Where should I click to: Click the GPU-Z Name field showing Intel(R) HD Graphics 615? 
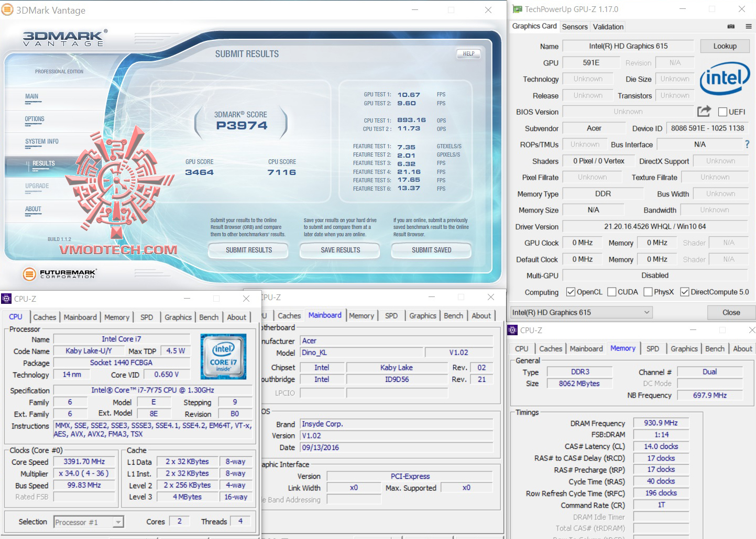[628, 46]
